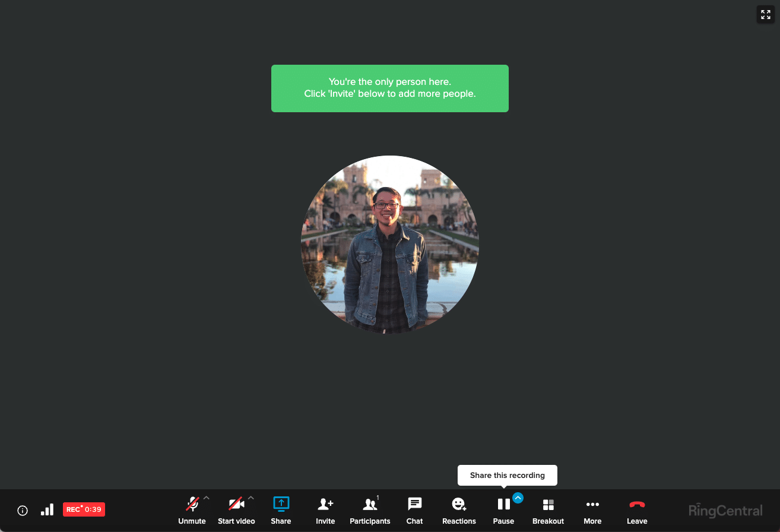Screen dimensions: 780x532
Task: Click the red REC recording indicator
Action: (84, 509)
